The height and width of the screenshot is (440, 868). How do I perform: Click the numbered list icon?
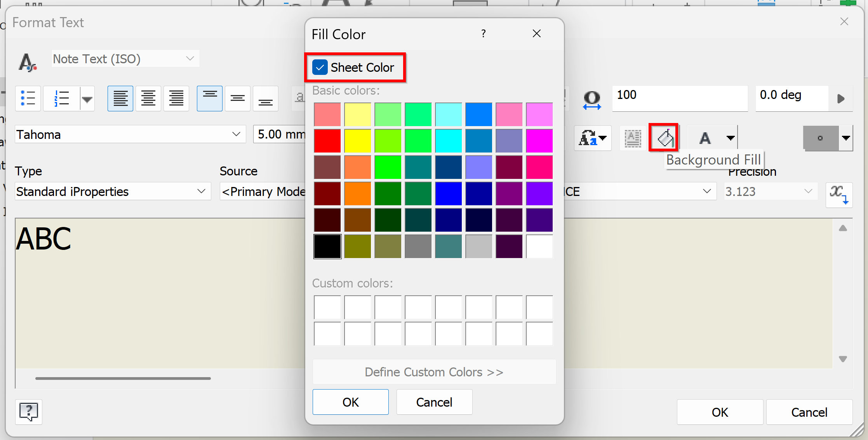tap(62, 99)
